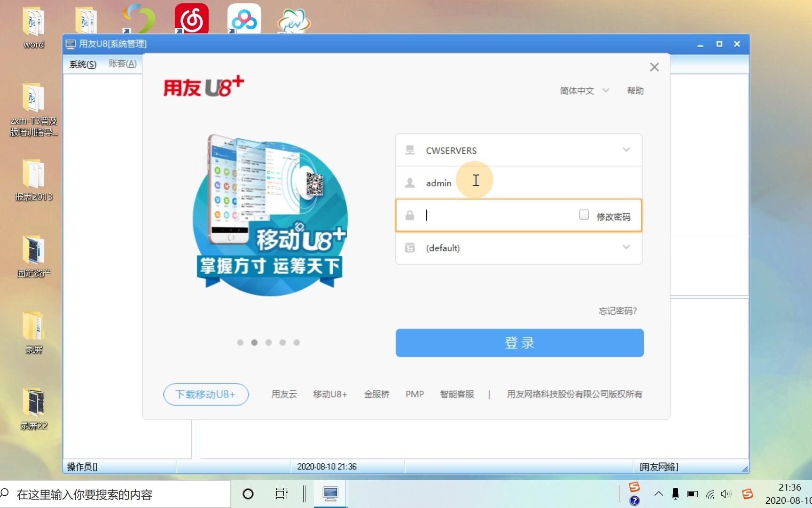812x508 pixels.
Task: Focus the admin username field
Action: (x=519, y=183)
